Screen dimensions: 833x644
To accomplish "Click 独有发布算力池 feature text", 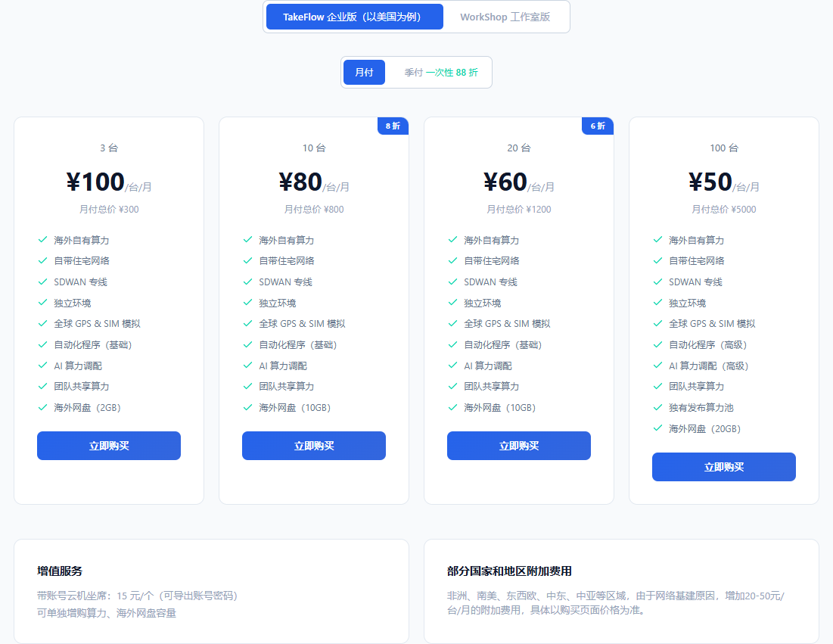I will (701, 408).
